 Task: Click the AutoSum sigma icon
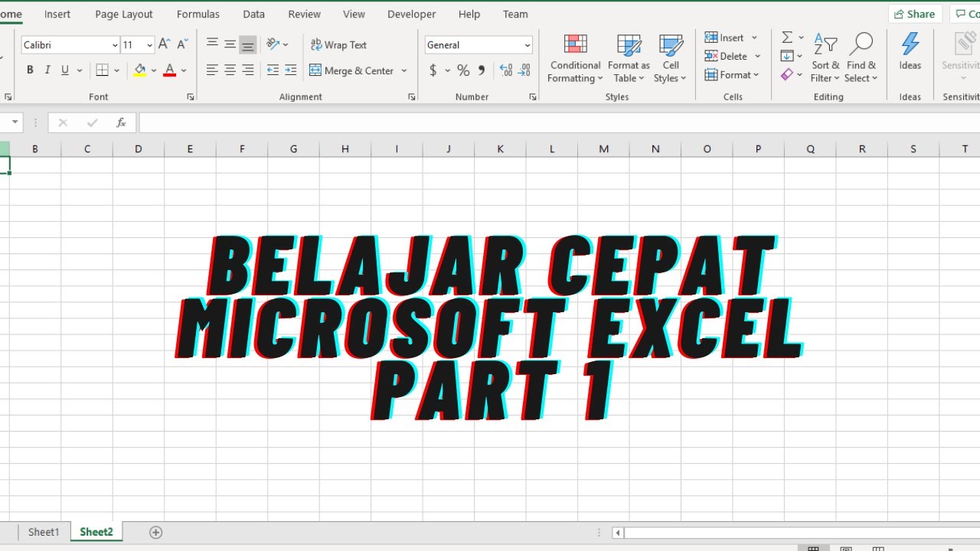coord(786,37)
